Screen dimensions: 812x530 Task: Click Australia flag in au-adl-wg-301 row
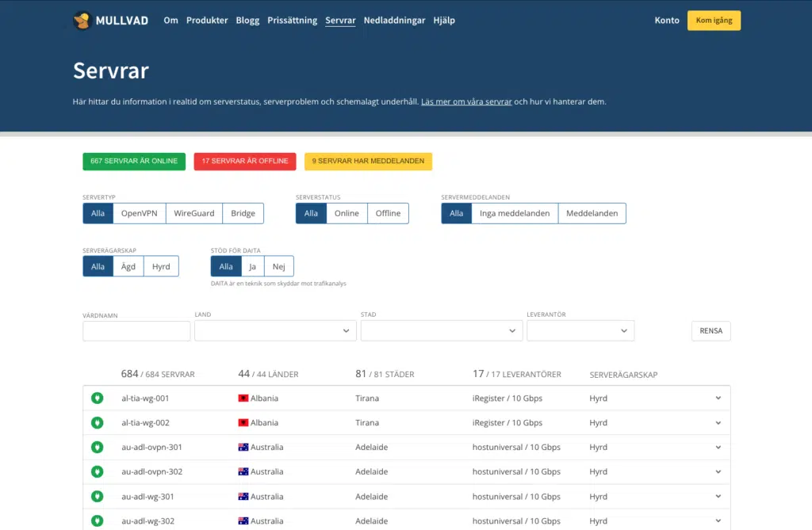tap(243, 497)
